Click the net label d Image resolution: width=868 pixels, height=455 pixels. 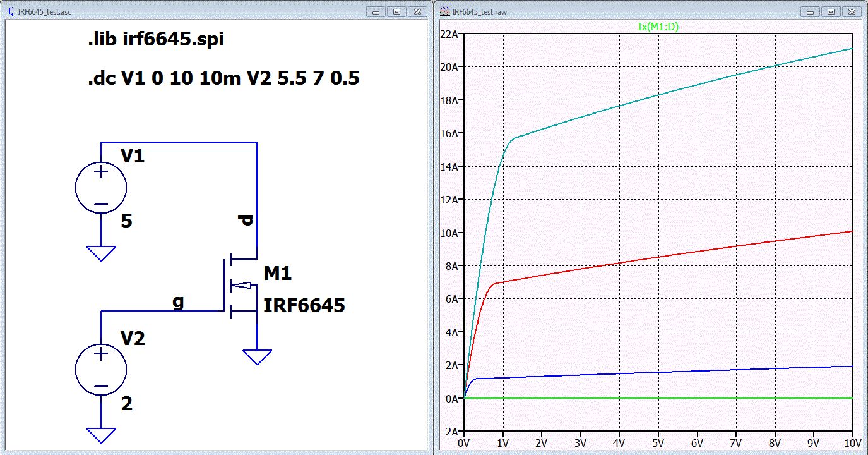(246, 221)
